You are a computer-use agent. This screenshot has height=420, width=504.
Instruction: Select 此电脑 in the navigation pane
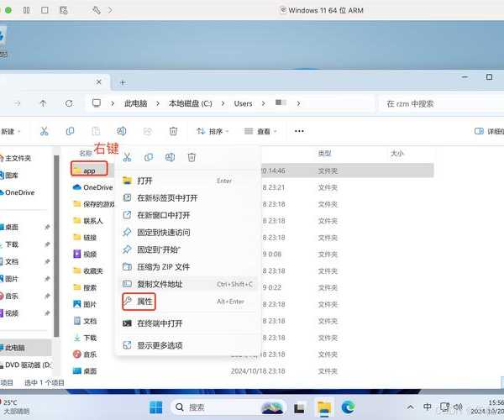(15, 347)
